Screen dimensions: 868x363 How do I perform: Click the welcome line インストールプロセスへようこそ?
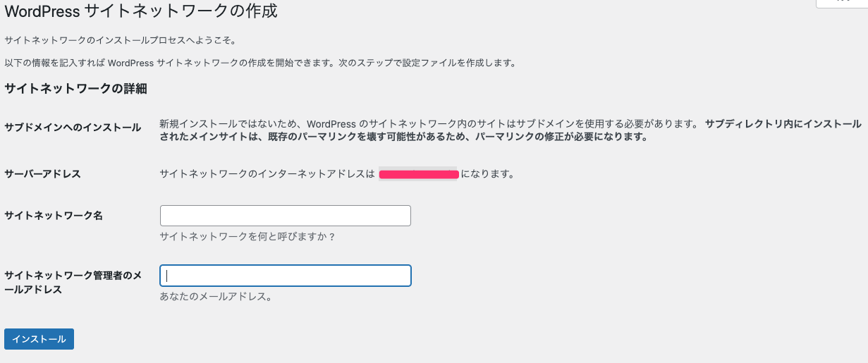120,40
